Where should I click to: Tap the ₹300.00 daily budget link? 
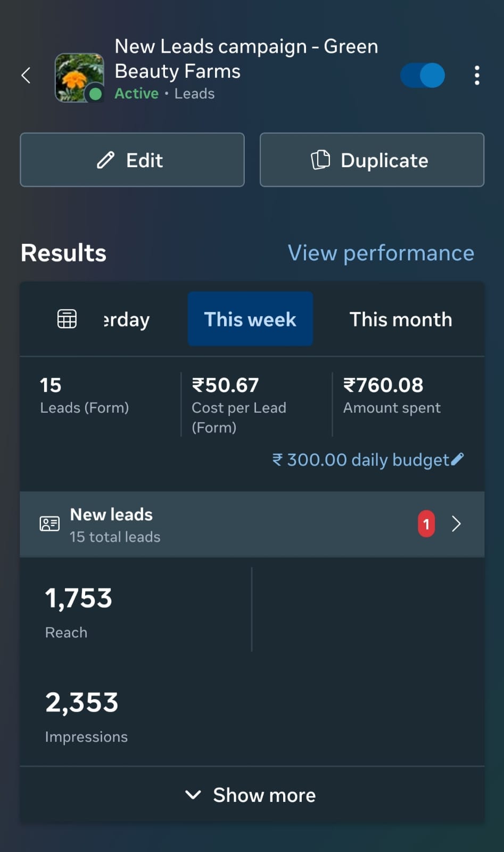click(x=361, y=460)
